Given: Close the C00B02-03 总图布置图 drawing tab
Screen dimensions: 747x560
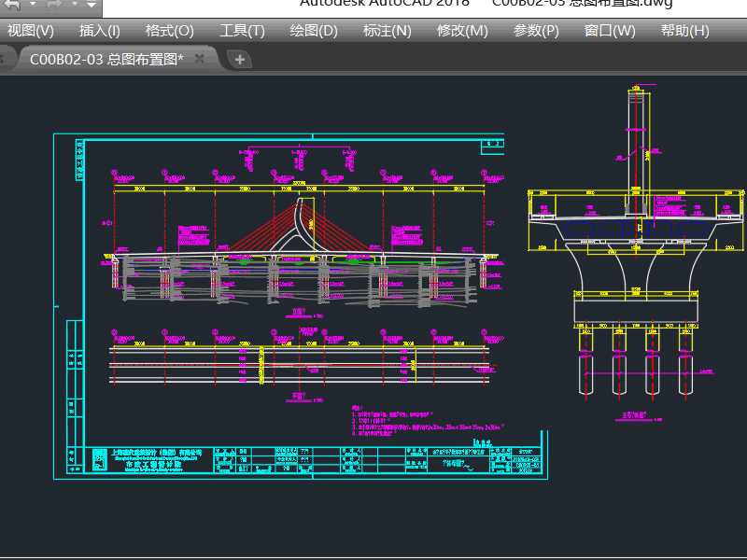Looking at the screenshot, I should point(201,60).
